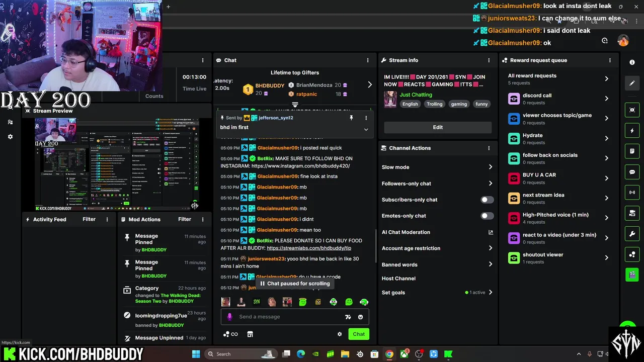
Task: Open Filter in Mod Actions panel
Action: coord(185,219)
